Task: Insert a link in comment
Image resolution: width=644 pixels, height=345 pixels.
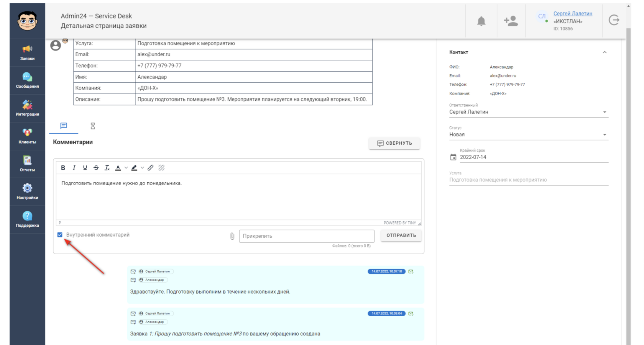Action: 151,168
